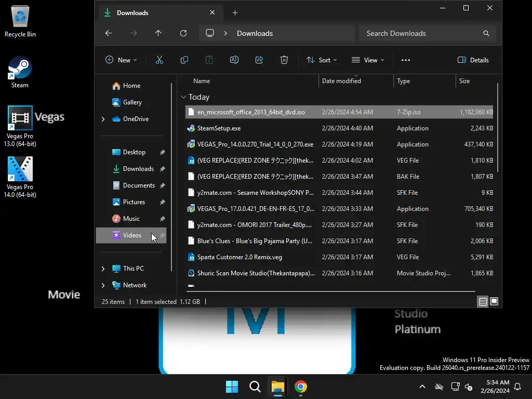Close the Downloads tab
Image resolution: width=532 pixels, height=399 pixels.
(212, 12)
